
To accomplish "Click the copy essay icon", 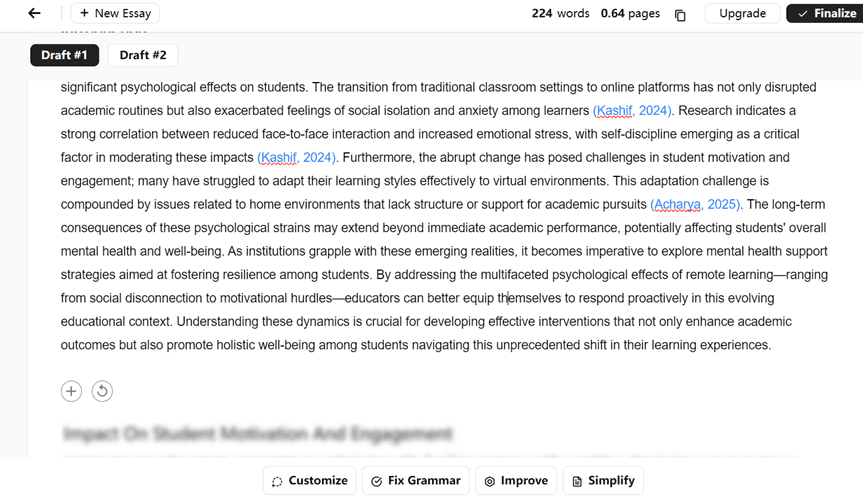I will [x=680, y=14].
